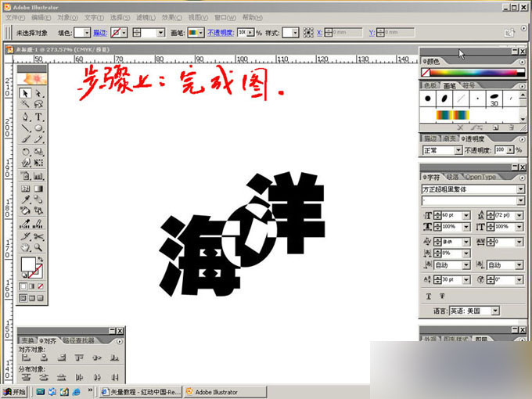Select the Paintbrush tool
The height and width of the screenshot is (399, 532).
point(26,139)
